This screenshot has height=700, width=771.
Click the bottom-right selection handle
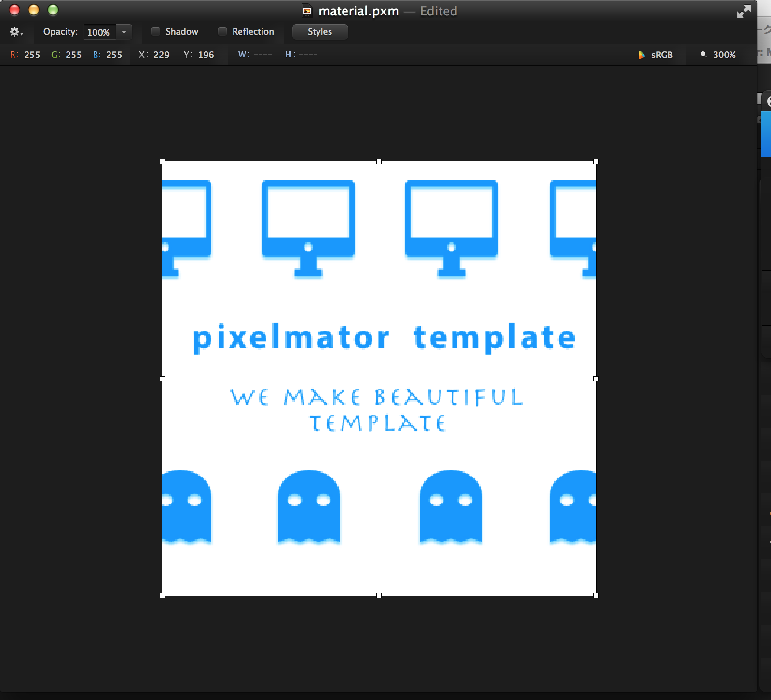click(x=596, y=595)
